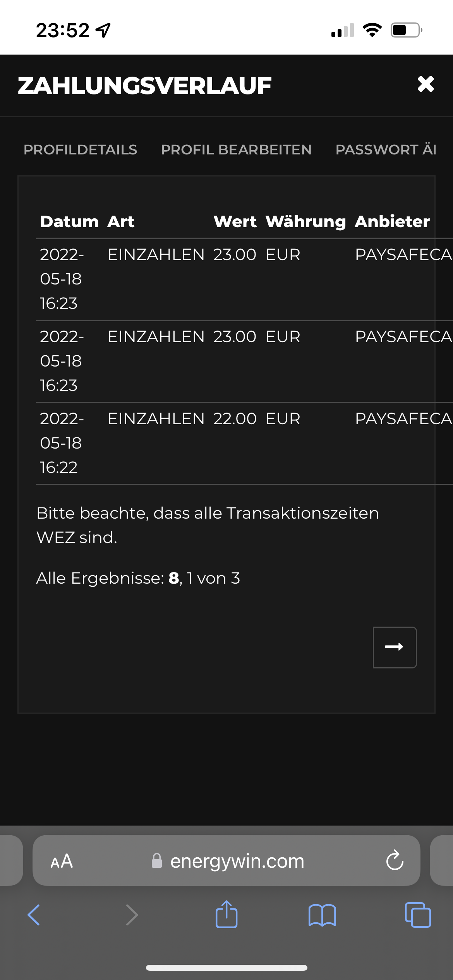Tap the Wert column header
453x980 pixels.
tap(235, 222)
